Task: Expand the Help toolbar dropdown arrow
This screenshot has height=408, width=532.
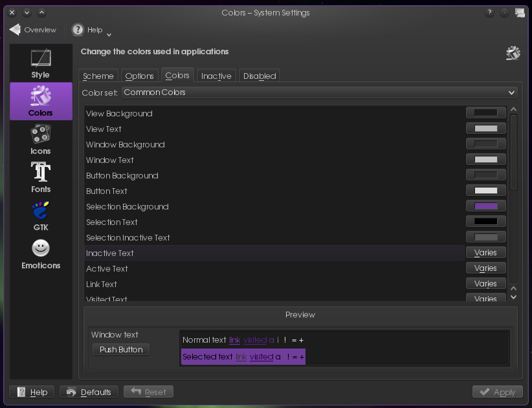Action: [109, 34]
